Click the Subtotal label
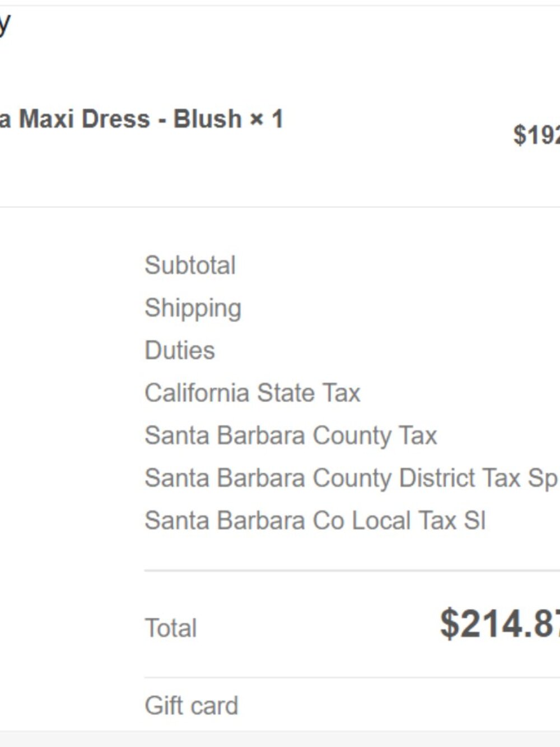This screenshot has width=560, height=747. 190,265
